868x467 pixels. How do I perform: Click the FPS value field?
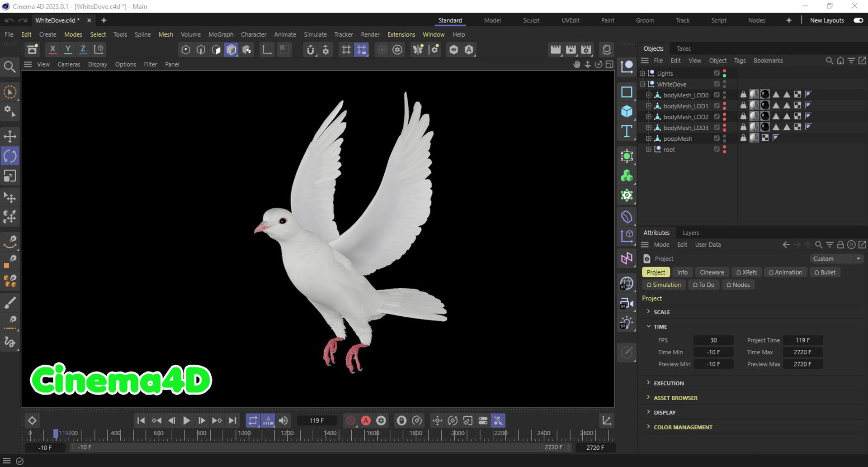tap(713, 340)
